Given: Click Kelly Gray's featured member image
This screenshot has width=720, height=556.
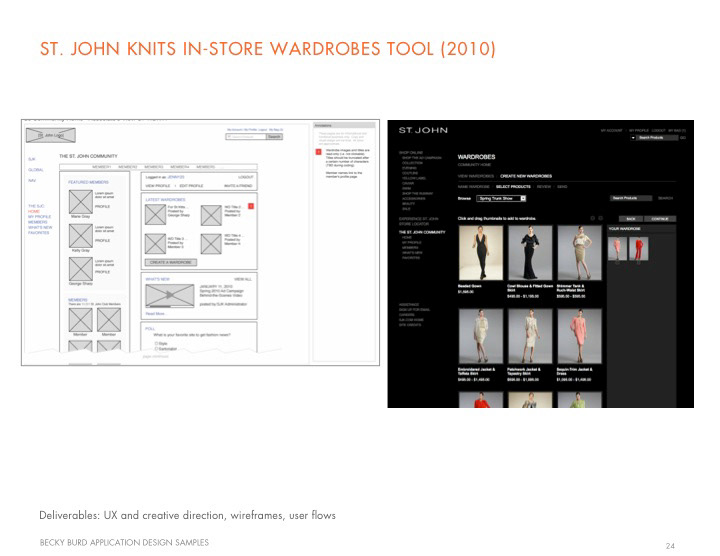Looking at the screenshot, I should tap(81, 236).
